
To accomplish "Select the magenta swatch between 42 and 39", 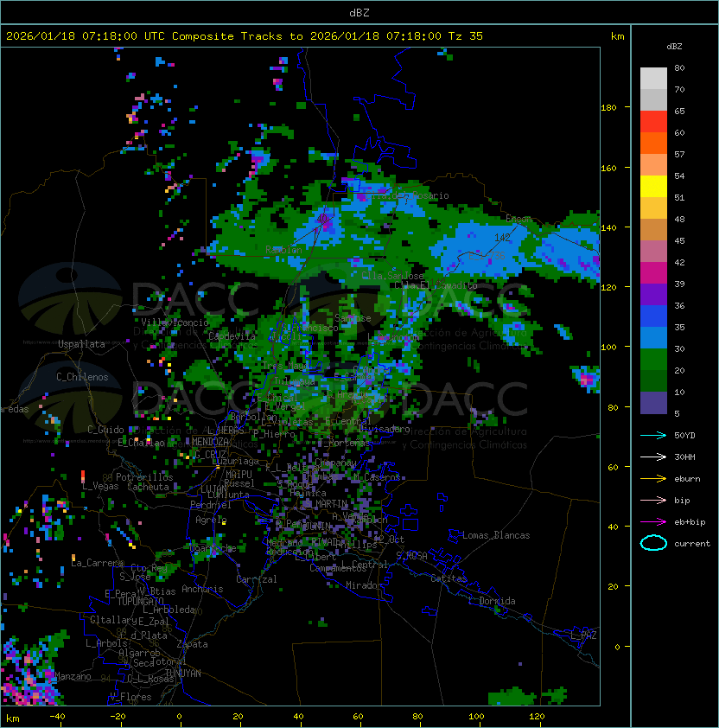I will (653, 273).
